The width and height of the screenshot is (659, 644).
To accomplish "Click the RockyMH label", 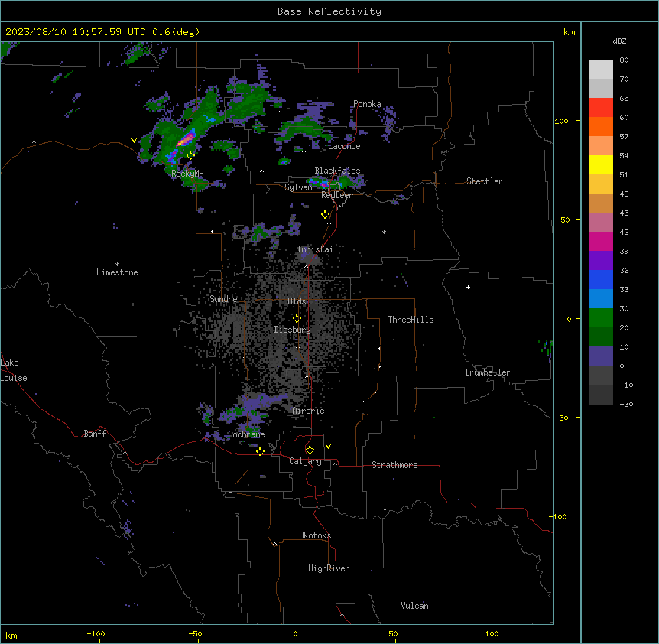I will [187, 173].
